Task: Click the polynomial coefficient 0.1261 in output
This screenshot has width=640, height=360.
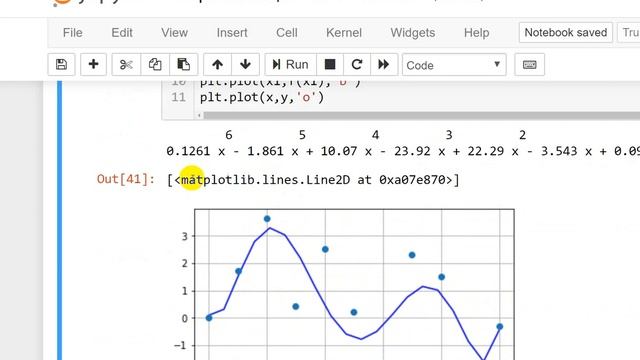Action: [188, 151]
